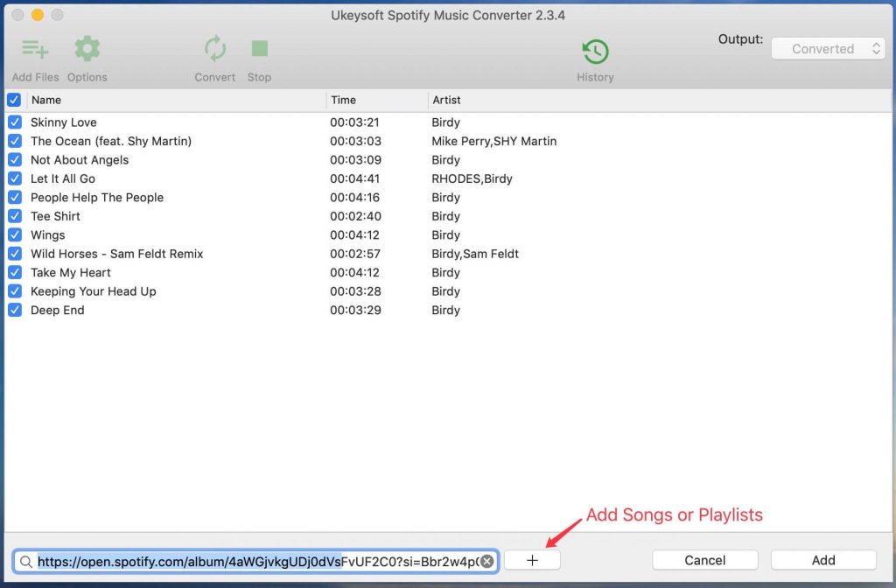Uncheck the Wings song checkbox
Image resolution: width=896 pixels, height=588 pixels.
click(x=15, y=234)
